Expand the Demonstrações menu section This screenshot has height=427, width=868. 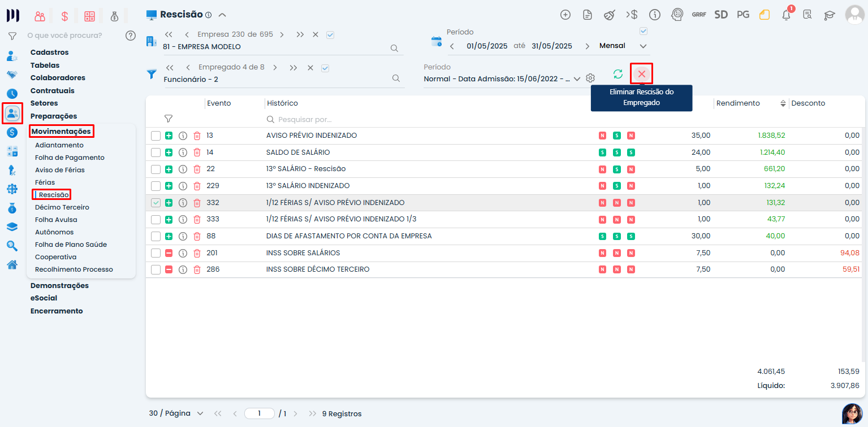(x=59, y=286)
